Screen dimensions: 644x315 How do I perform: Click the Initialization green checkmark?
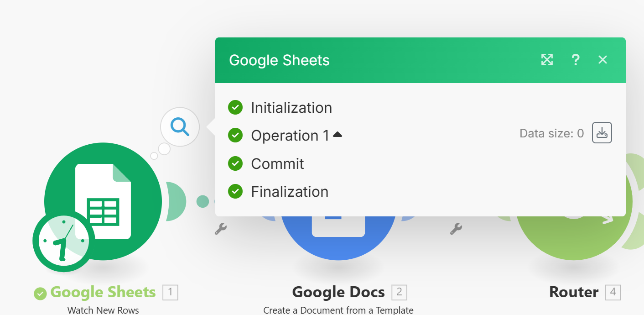[x=235, y=108]
